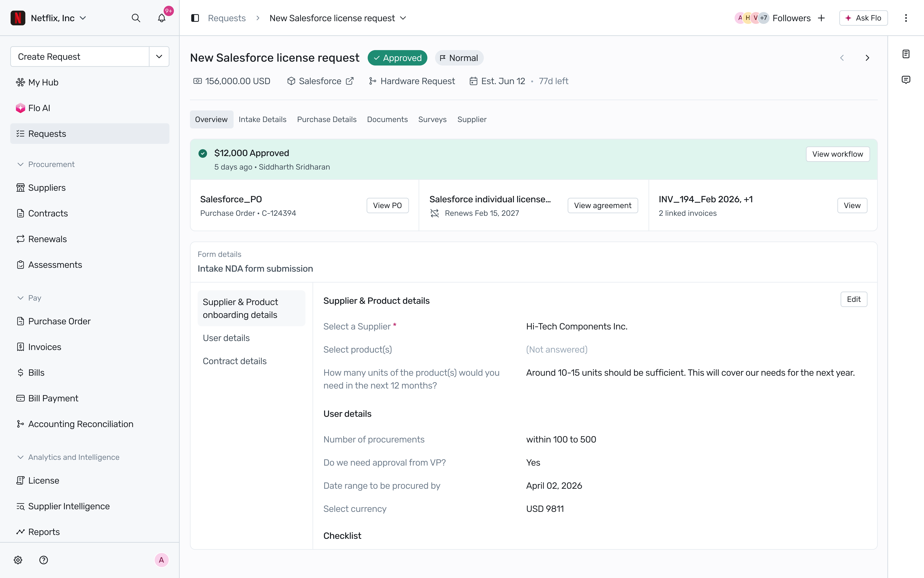This screenshot has height=578, width=924.
Task: Go to Requests breadcrumb link
Action: 227,18
